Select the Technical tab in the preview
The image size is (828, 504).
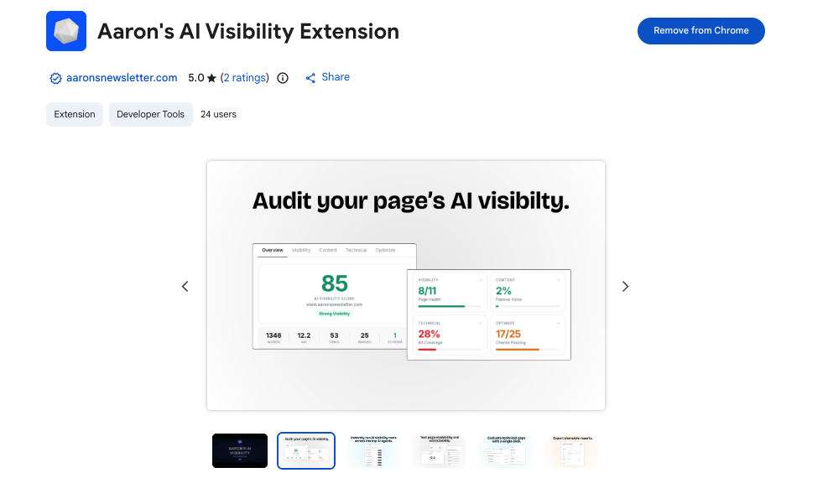pos(356,250)
